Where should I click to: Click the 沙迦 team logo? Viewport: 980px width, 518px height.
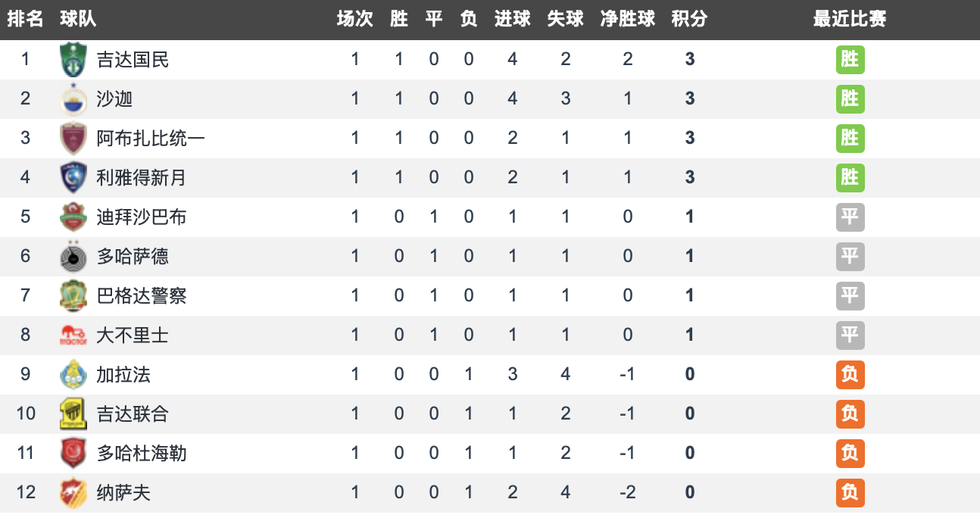point(73,99)
